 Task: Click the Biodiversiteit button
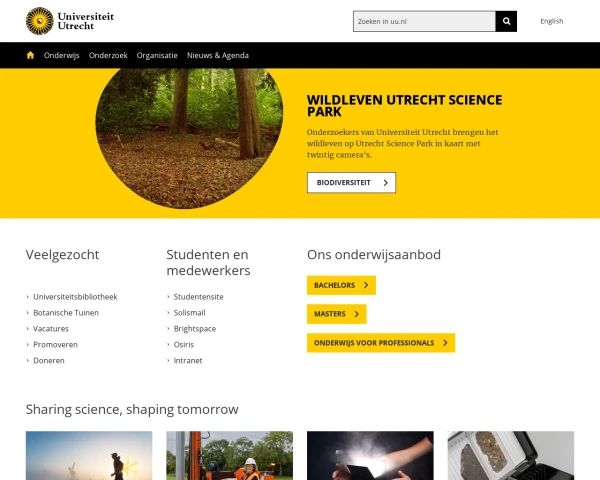tap(351, 183)
